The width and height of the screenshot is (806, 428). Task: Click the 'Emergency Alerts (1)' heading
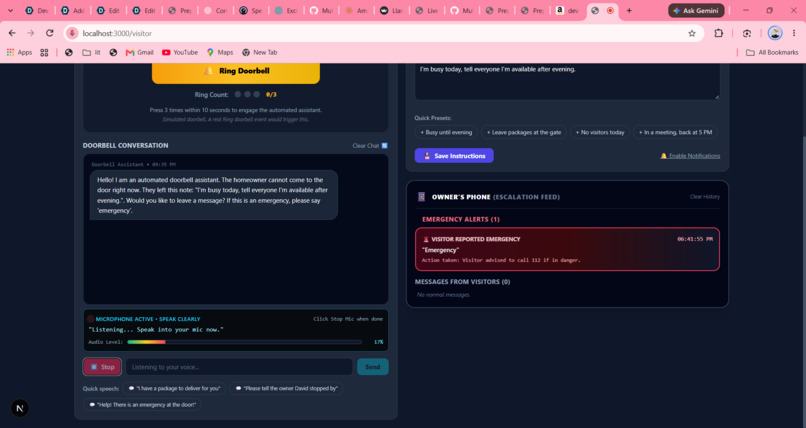(x=461, y=219)
